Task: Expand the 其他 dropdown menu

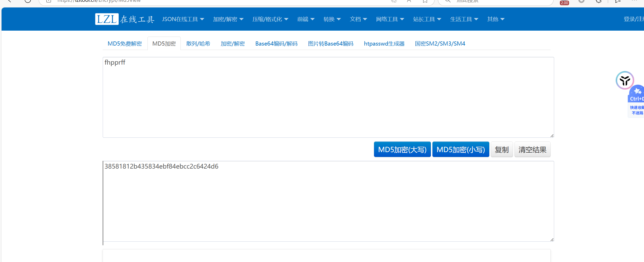Action: point(496,19)
